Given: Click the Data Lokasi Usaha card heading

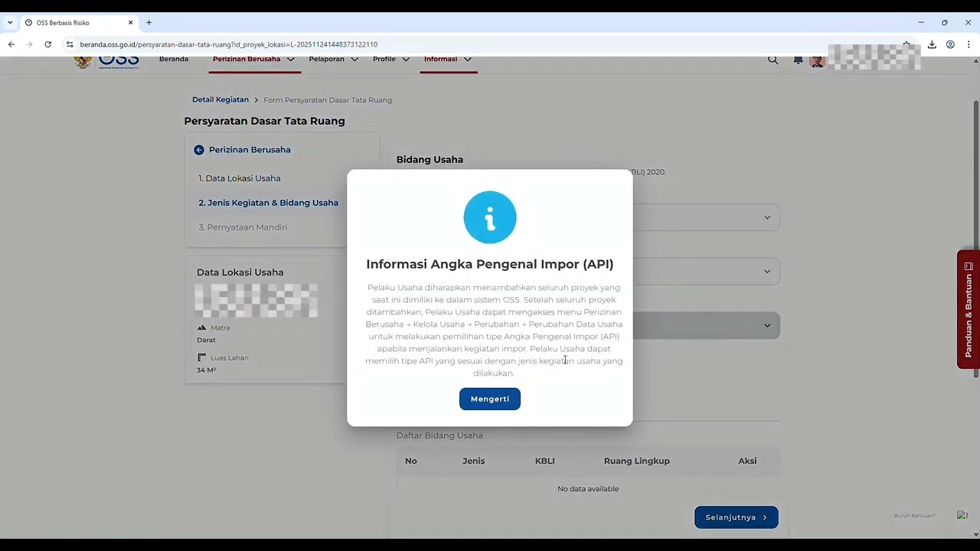Looking at the screenshot, I should (x=240, y=272).
